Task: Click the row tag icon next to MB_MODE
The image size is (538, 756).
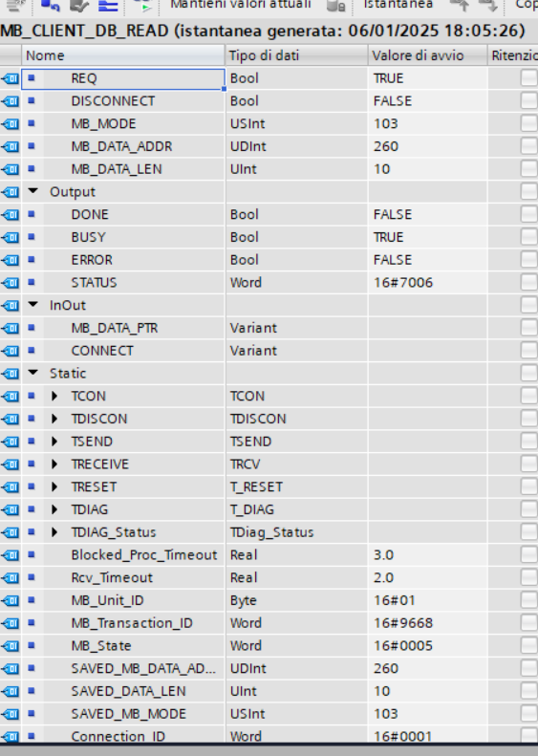Action: [11, 124]
